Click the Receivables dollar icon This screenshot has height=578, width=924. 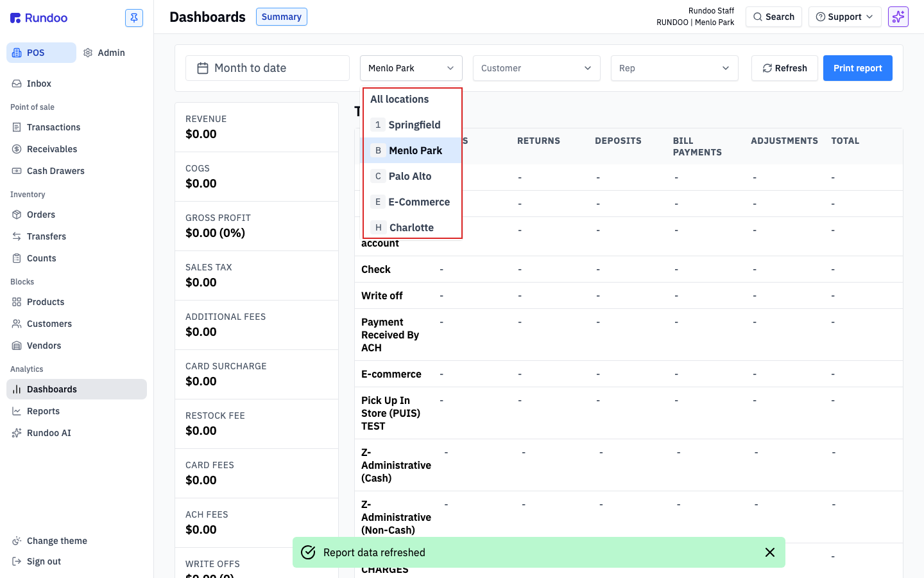(17, 149)
